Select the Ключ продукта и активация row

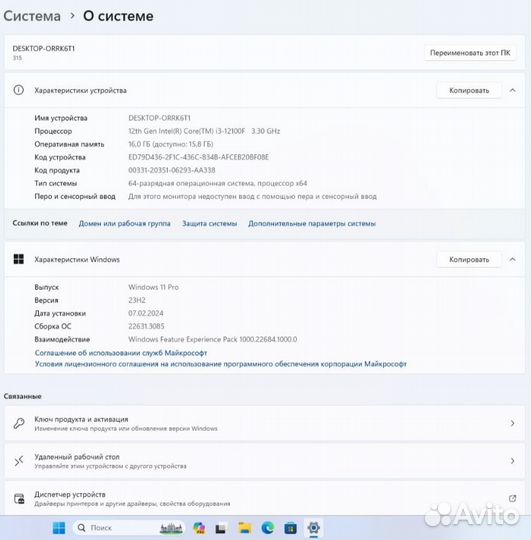tap(264, 423)
